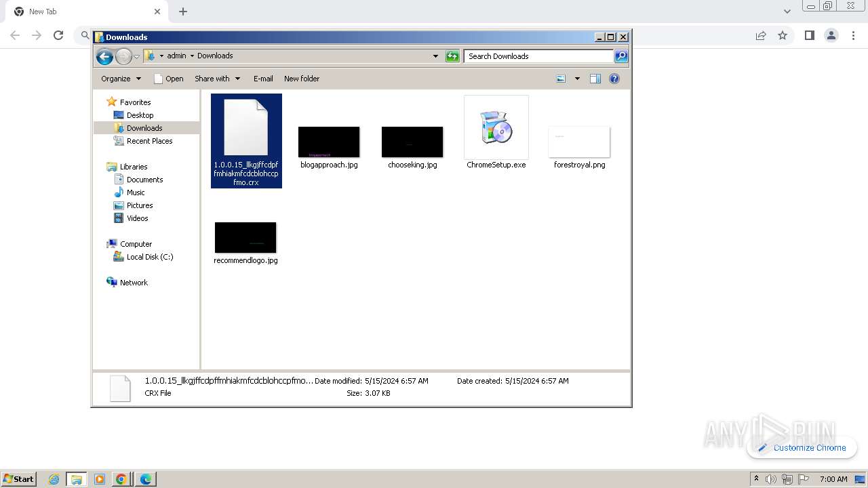This screenshot has width=868, height=488.
Task: Toggle the preview pane icon
Action: pyautogui.click(x=595, y=79)
